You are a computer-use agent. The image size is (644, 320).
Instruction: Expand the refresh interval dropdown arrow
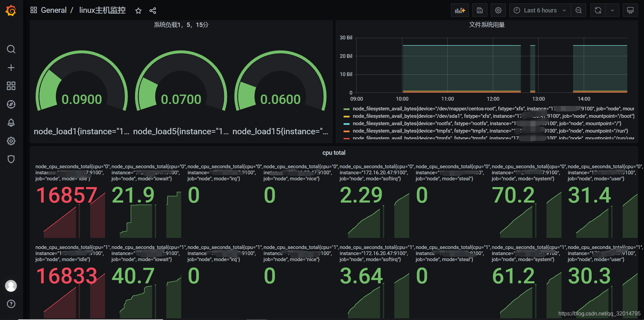coord(612,10)
